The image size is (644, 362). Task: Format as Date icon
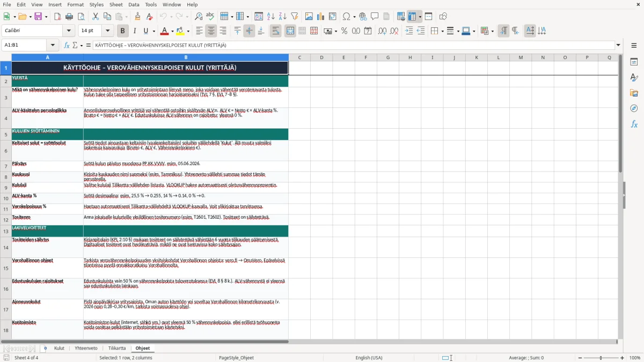click(x=368, y=31)
